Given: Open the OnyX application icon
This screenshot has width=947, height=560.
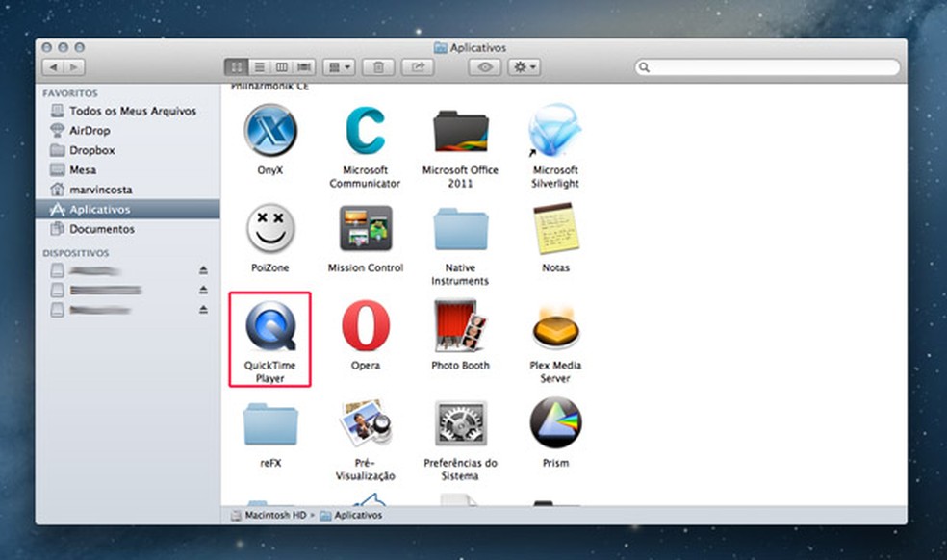Looking at the screenshot, I should pyautogui.click(x=270, y=130).
